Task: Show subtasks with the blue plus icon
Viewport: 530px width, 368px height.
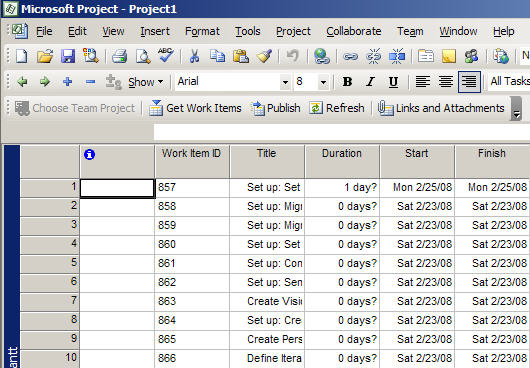Action: (68, 81)
